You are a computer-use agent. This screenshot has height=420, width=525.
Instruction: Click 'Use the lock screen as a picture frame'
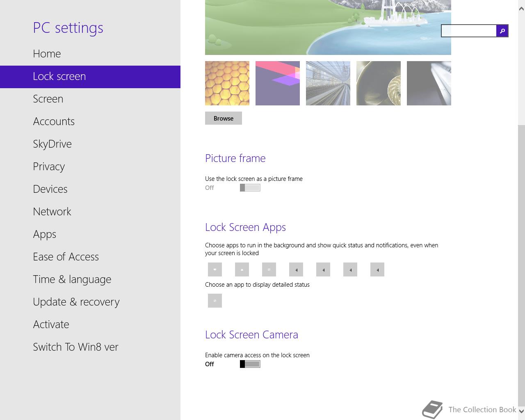click(x=254, y=179)
